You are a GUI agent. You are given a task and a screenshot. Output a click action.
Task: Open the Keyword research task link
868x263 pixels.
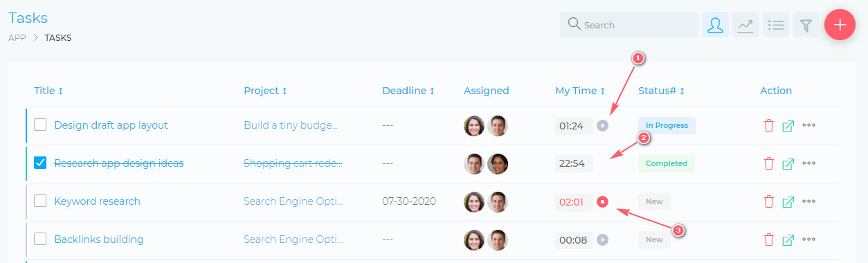point(97,201)
